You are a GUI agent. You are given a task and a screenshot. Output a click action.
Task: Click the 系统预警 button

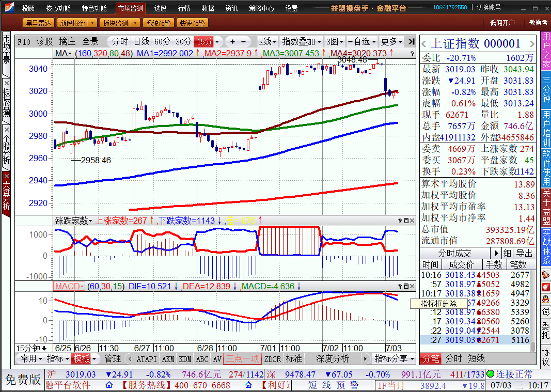[x=158, y=23]
